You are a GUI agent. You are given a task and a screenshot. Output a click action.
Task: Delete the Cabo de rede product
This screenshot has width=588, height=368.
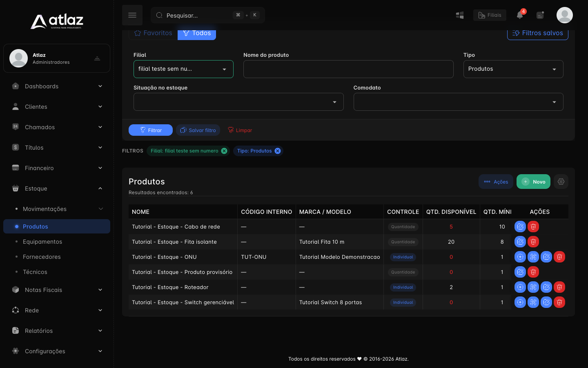tap(533, 227)
